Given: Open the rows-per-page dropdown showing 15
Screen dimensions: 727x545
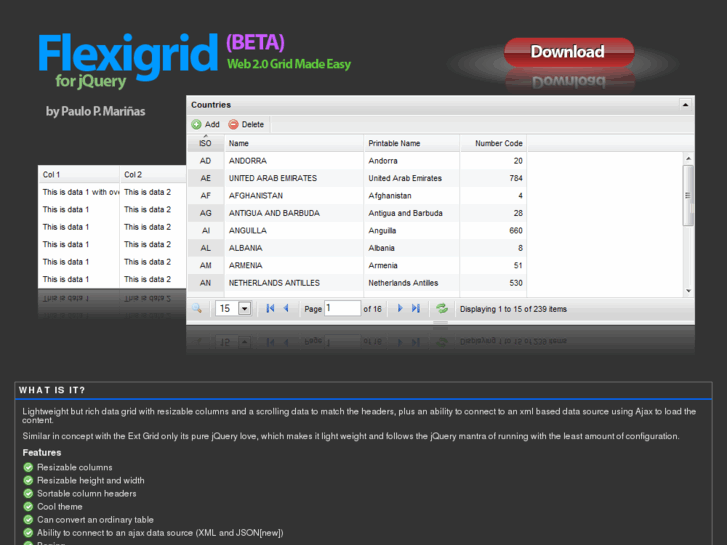Looking at the screenshot, I should point(233,308).
